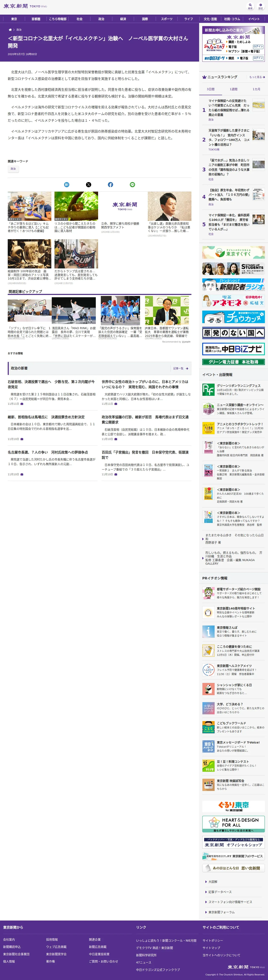
Task: Go home via the breadcrumb house icon
Action: [x=10, y=30]
